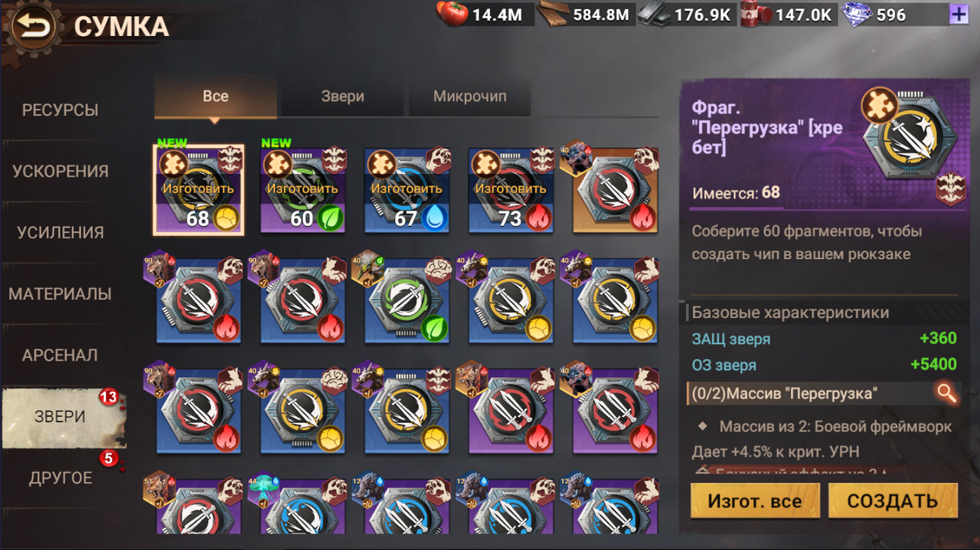Select the green leaf fragment with count 60
This screenshot has height=550, width=980.
(302, 189)
